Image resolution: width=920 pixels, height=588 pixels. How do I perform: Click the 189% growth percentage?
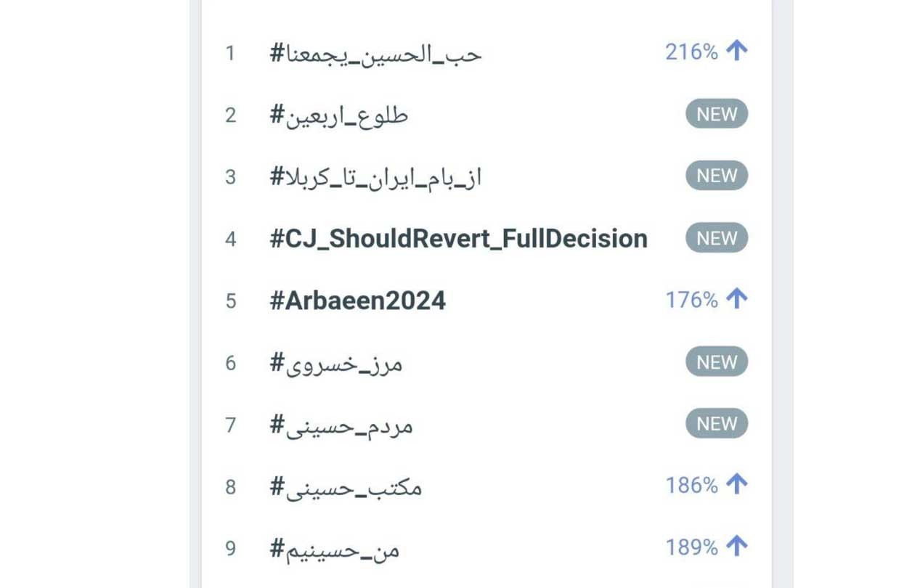pos(692,547)
